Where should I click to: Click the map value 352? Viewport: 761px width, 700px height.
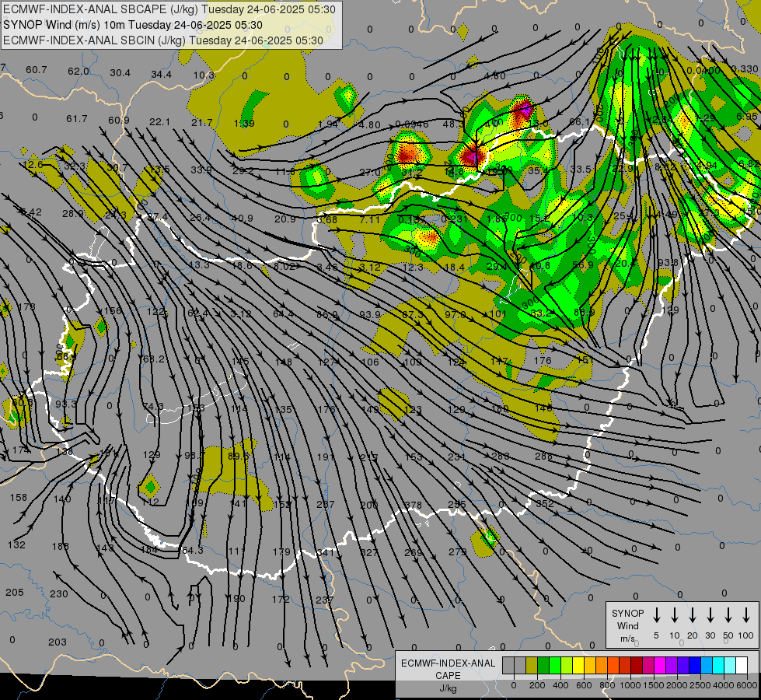tap(545, 504)
